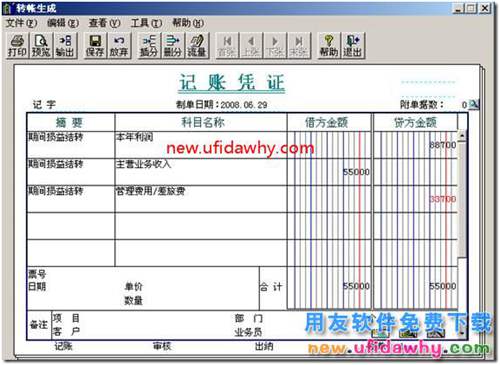Click the 附单据数 value field showing 0
This screenshot has height=365, width=500.
coord(464,105)
